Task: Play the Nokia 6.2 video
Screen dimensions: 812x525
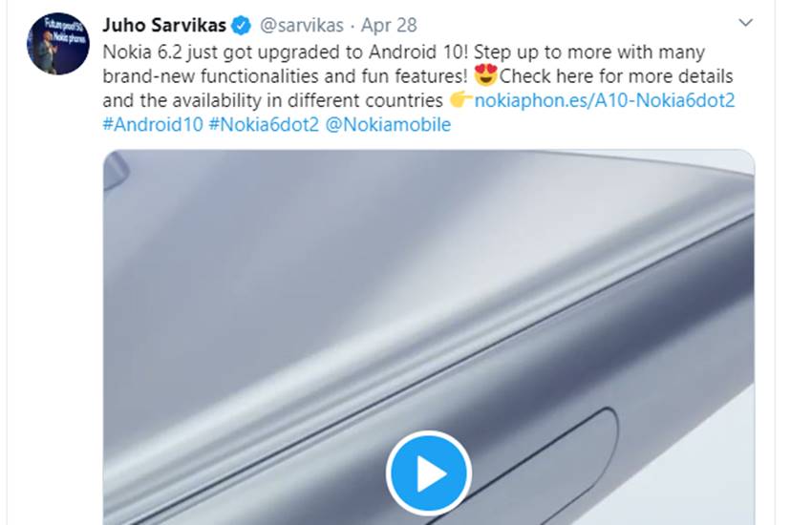Action: 428,472
